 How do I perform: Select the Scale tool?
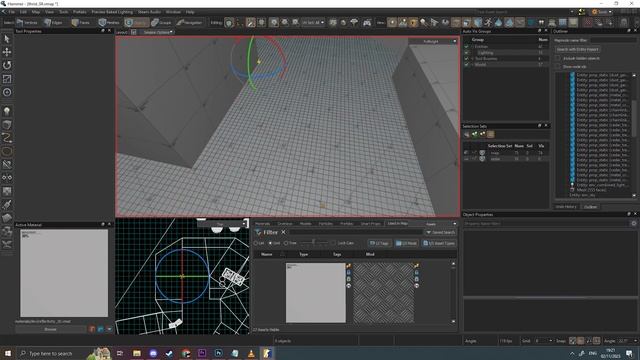[7, 79]
